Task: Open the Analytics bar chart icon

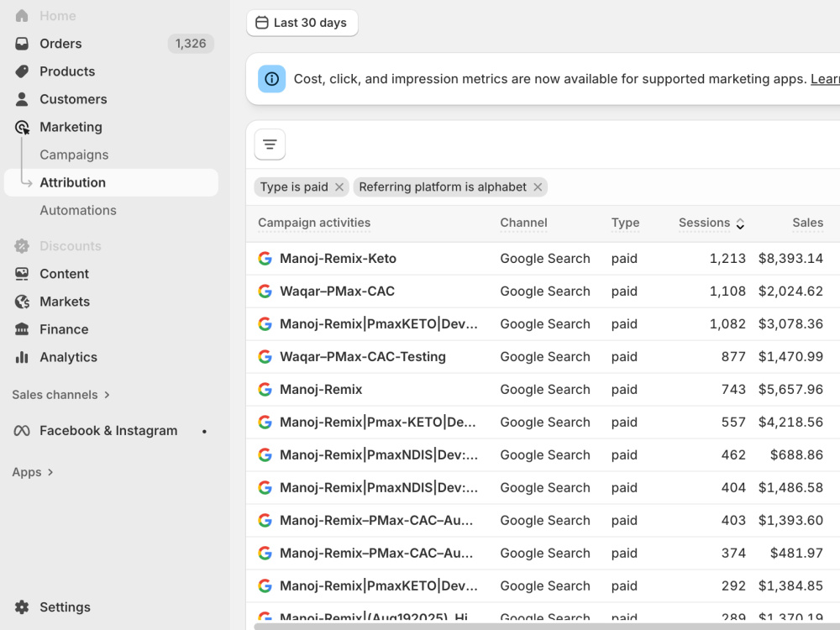Action: point(22,357)
